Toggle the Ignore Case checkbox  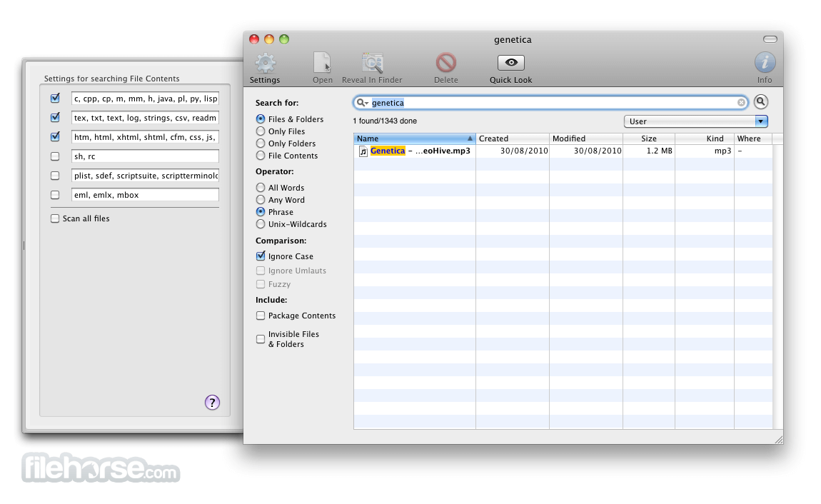261,256
